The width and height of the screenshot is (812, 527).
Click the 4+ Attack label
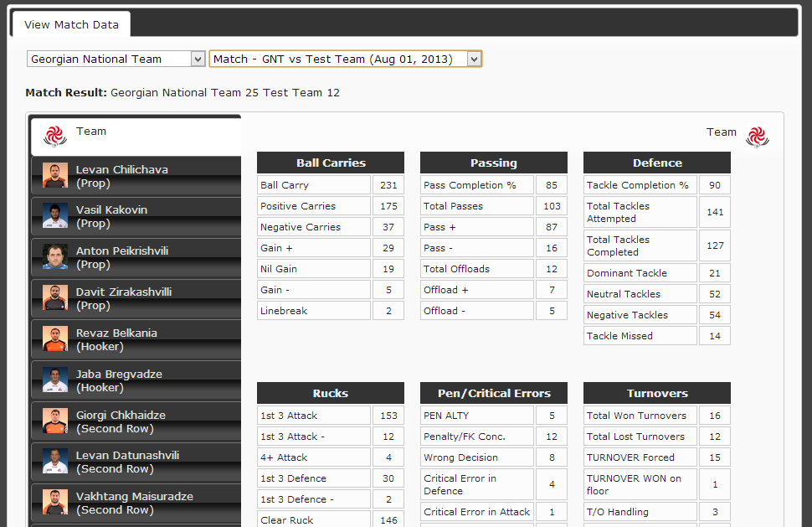click(284, 457)
